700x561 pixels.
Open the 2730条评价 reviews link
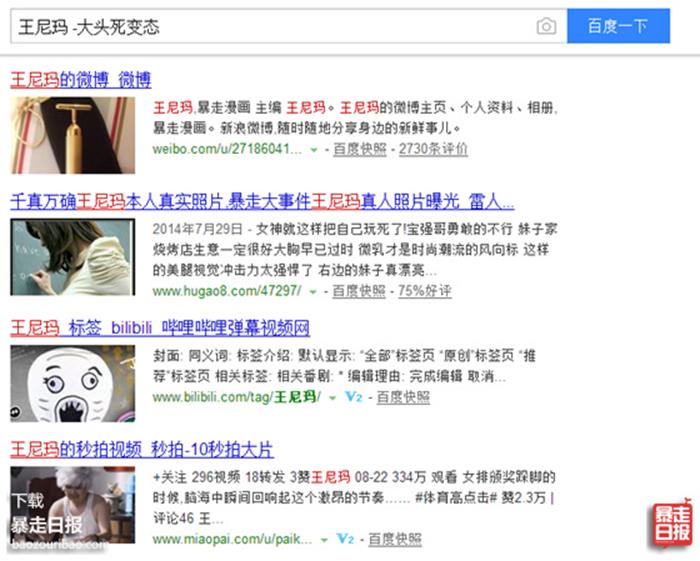point(433,149)
